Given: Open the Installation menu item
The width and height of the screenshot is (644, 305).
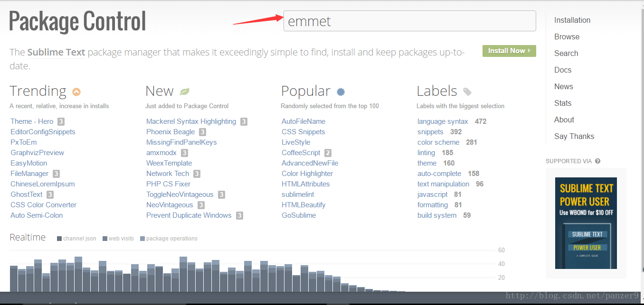Looking at the screenshot, I should [572, 20].
